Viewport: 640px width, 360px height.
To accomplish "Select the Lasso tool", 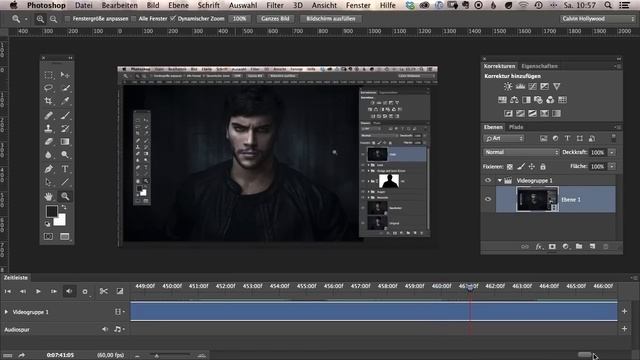I will click(x=49, y=88).
